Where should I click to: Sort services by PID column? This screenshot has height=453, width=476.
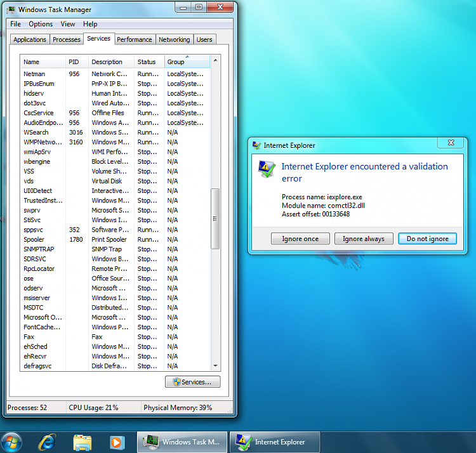pos(77,62)
